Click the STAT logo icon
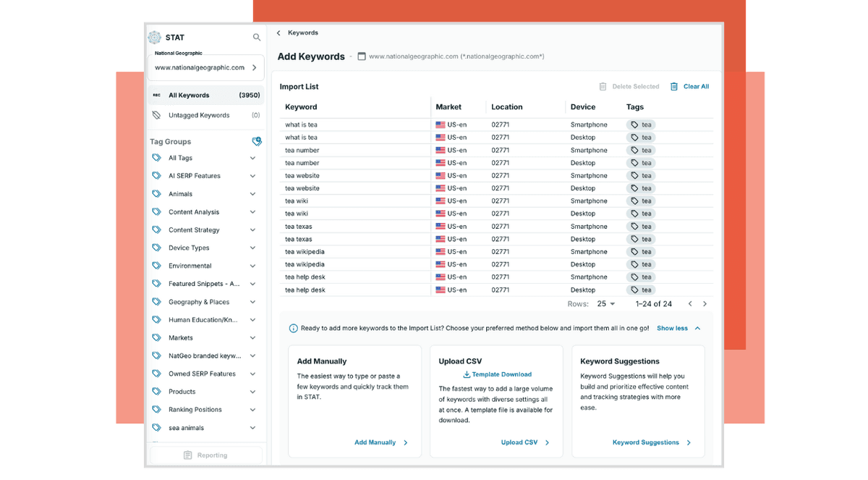Viewport: 868px width, 480px height. pos(155,38)
